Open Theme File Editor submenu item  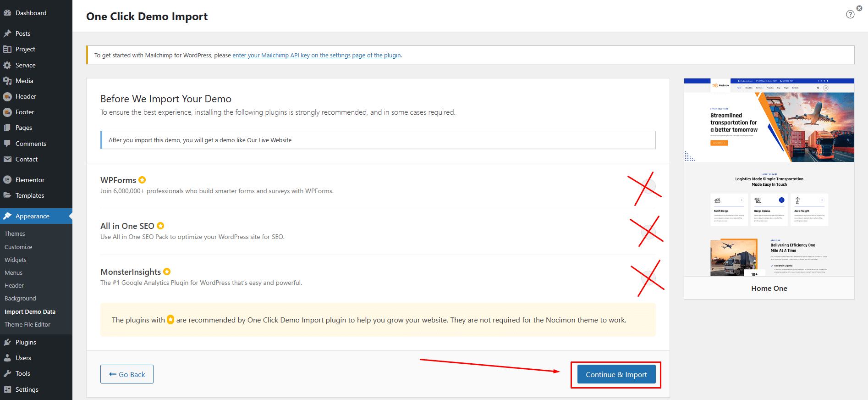click(x=27, y=324)
